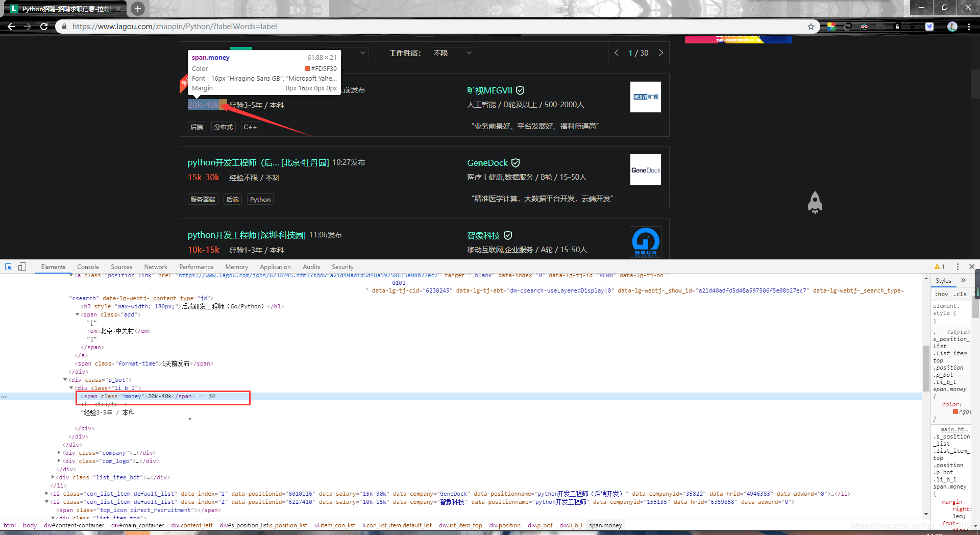Screen dimensions: 980x535
Task: Click the MEGVII company logo thumbnail
Action: pyautogui.click(x=646, y=97)
